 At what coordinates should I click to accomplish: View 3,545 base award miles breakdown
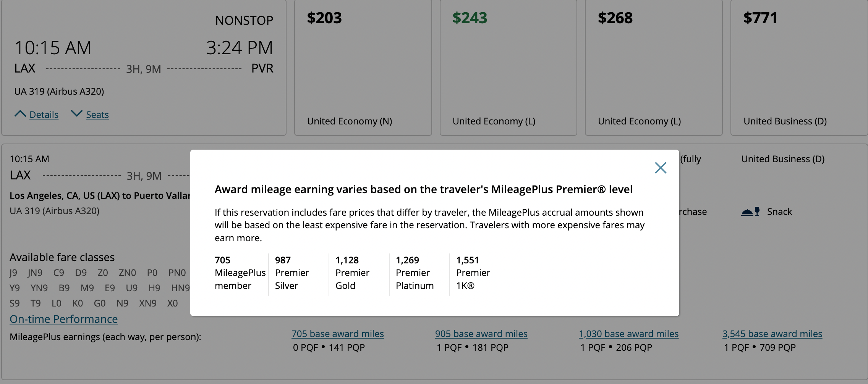[772, 334]
